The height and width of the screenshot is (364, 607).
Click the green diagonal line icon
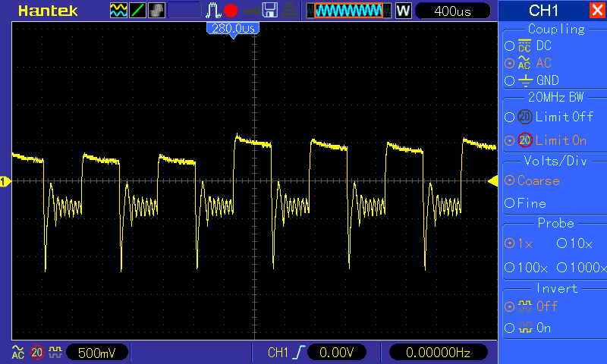point(137,11)
